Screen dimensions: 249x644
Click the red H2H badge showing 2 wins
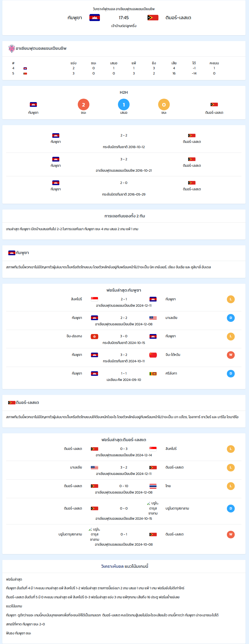click(84, 105)
